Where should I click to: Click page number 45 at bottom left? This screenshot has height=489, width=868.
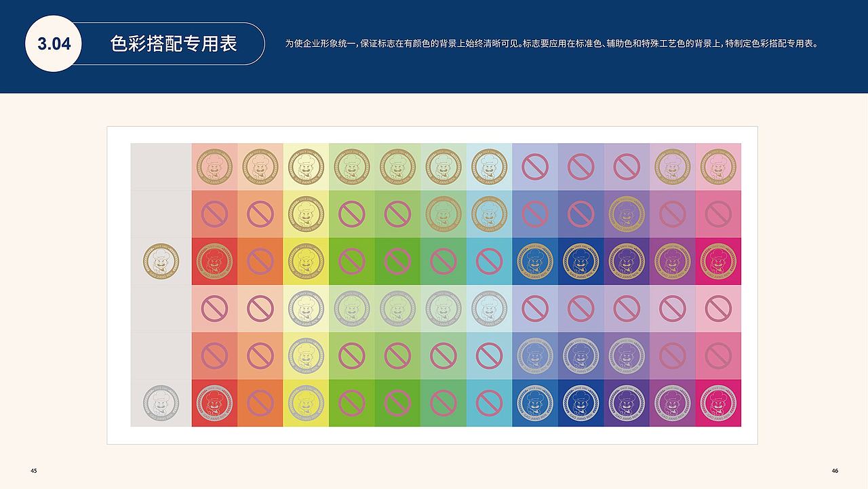(x=33, y=470)
